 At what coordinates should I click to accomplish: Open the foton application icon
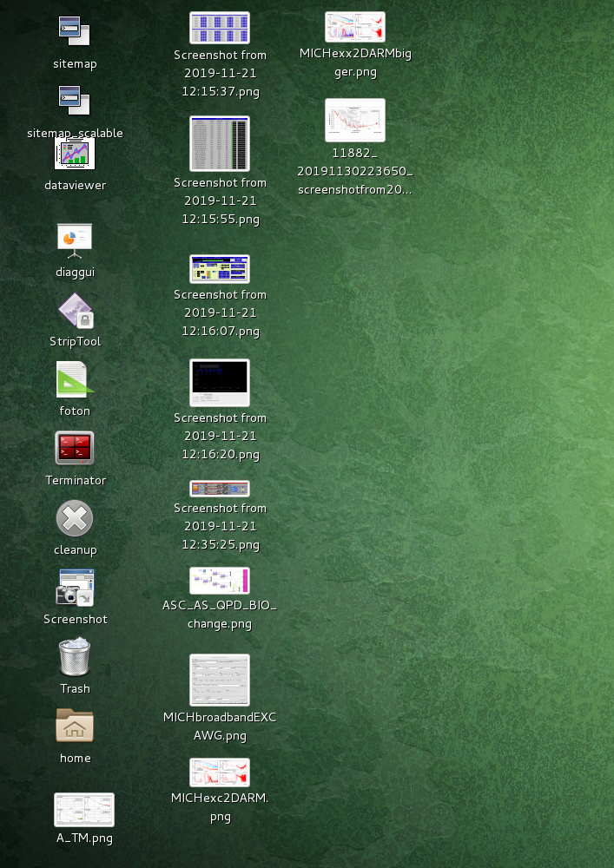[75, 379]
